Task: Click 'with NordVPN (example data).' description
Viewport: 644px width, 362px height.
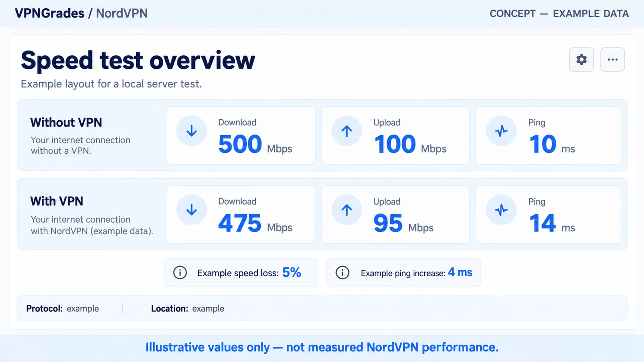Action: coord(92,231)
